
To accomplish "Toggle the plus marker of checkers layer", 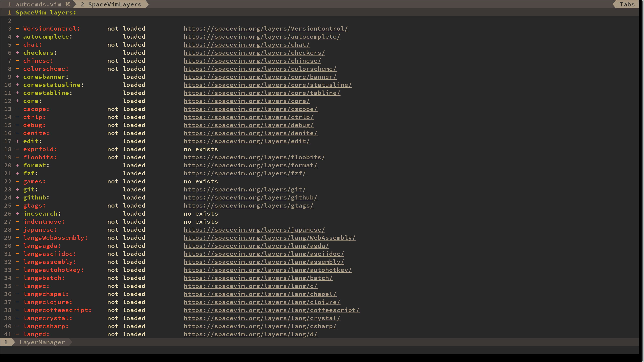I will click(x=17, y=53).
